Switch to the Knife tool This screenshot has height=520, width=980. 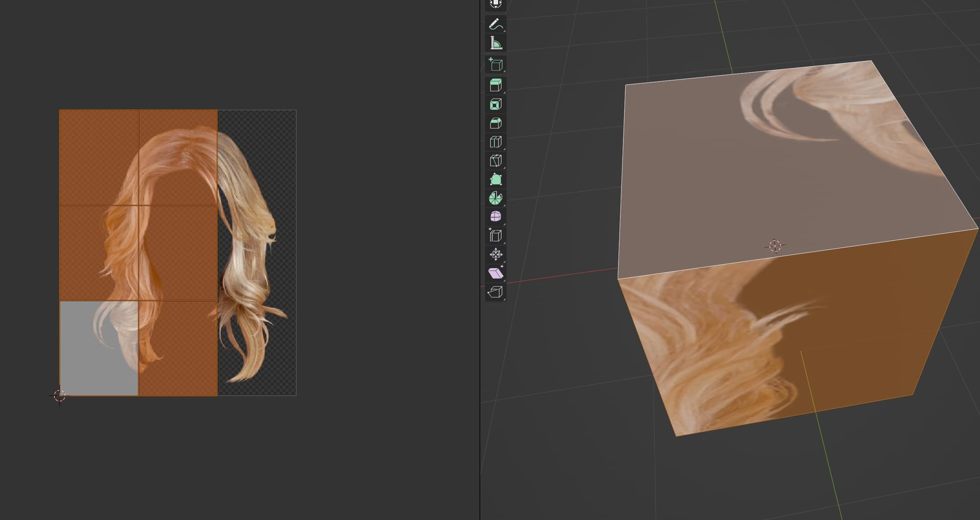(x=495, y=161)
